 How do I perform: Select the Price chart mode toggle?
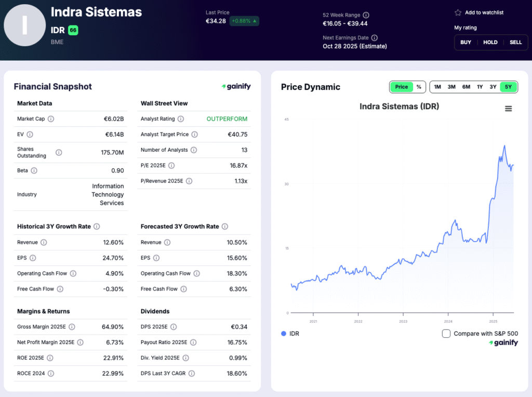tap(402, 87)
